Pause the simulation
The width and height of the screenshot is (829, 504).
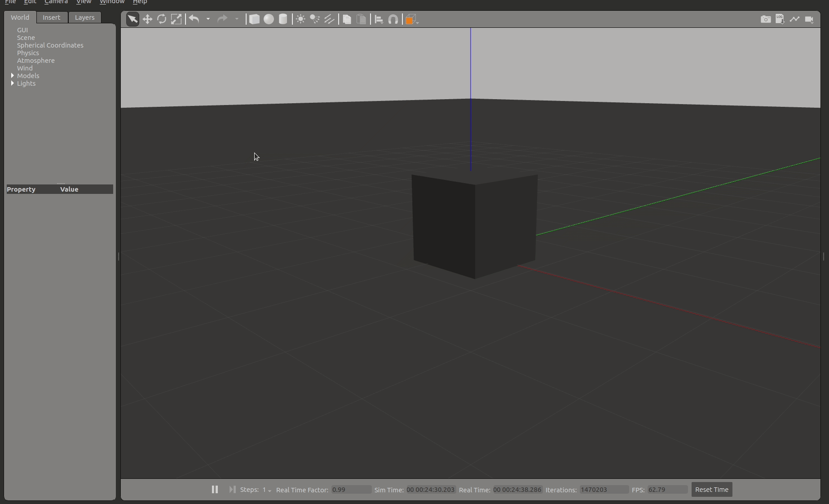215,489
